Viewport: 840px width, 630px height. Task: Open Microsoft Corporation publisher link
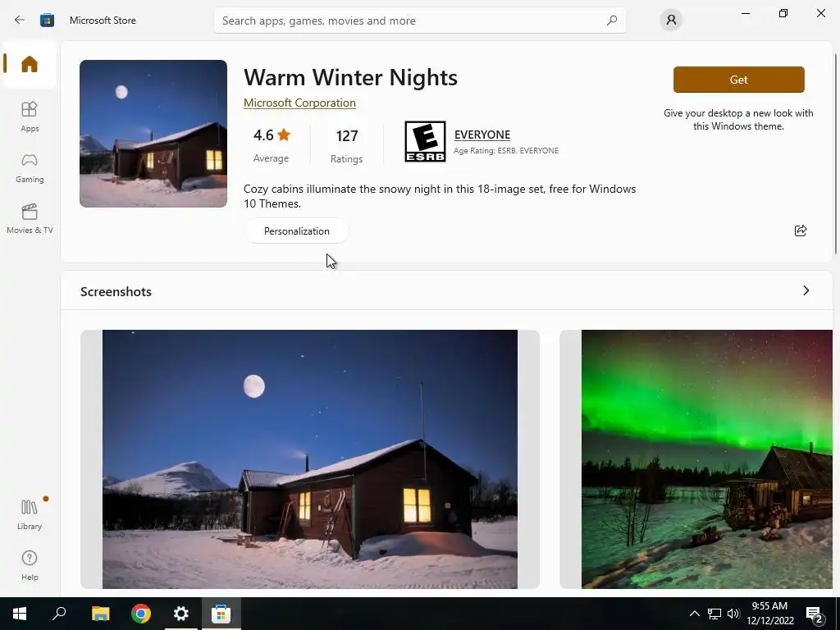[x=299, y=103]
